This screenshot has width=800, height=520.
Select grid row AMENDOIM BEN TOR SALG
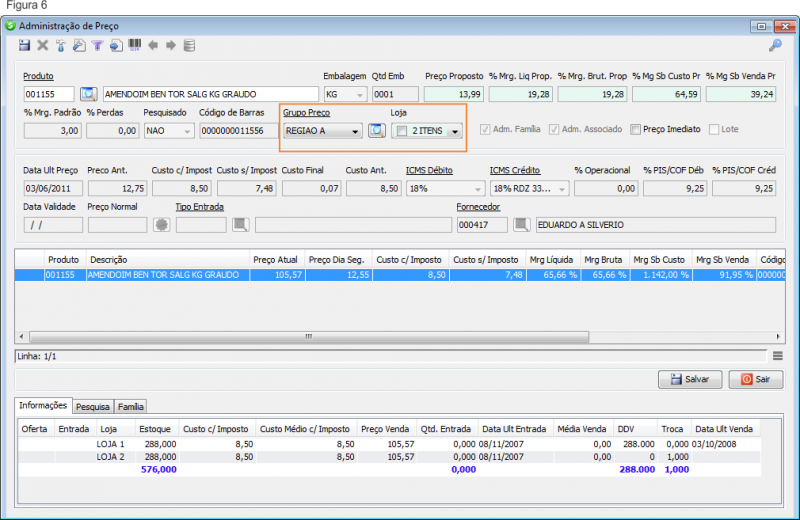pos(400,275)
